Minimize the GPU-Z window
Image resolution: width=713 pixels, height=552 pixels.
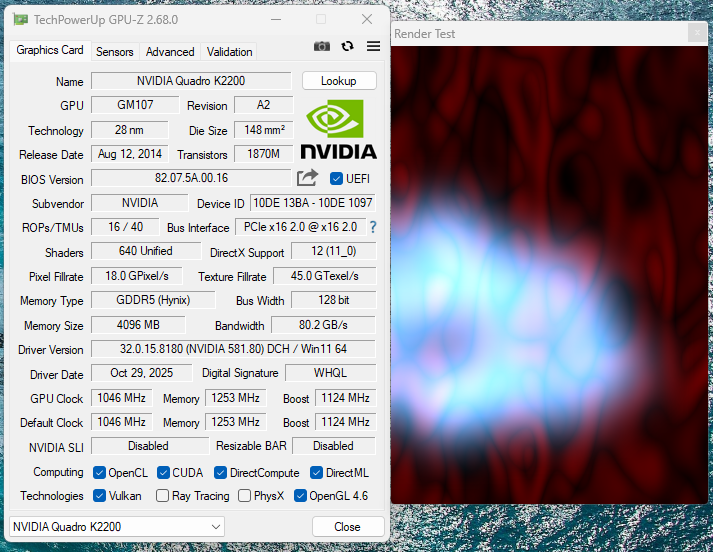pyautogui.click(x=276, y=20)
